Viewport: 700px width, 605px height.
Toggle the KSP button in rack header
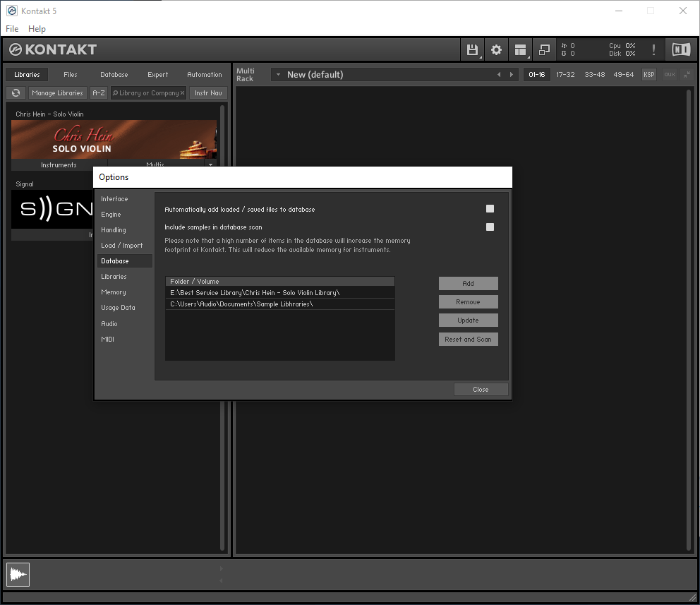[648, 74]
